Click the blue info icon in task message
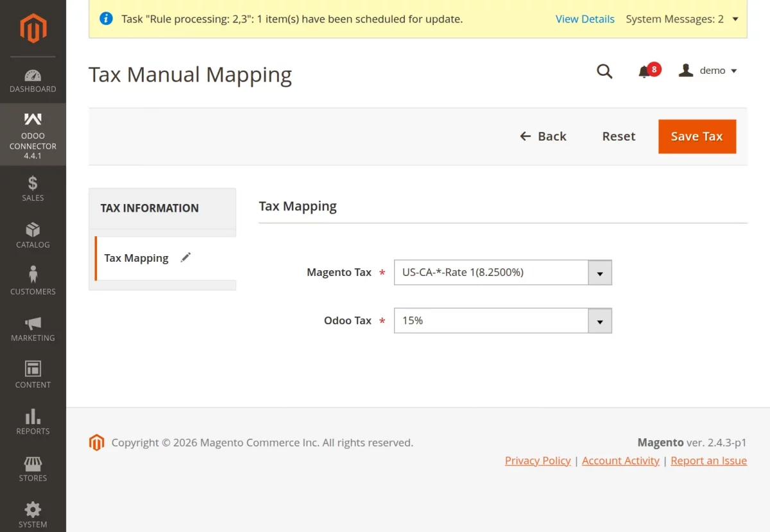The width and height of the screenshot is (770, 532). pos(106,19)
